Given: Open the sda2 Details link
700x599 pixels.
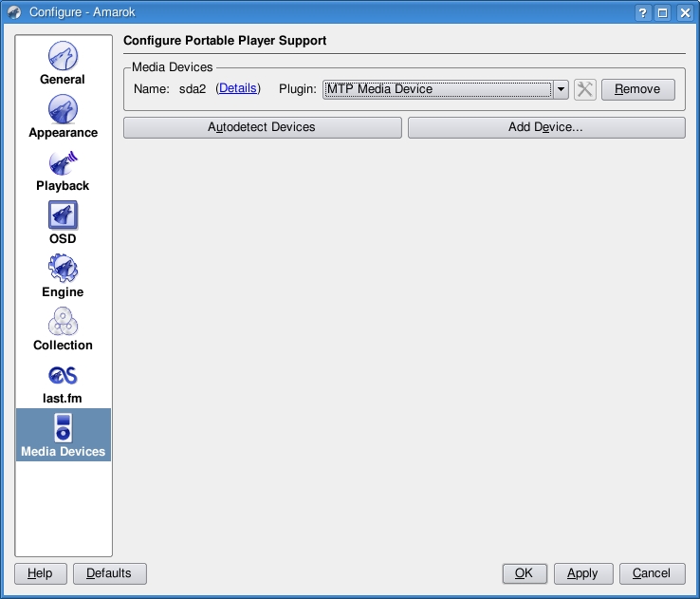Looking at the screenshot, I should coord(238,88).
